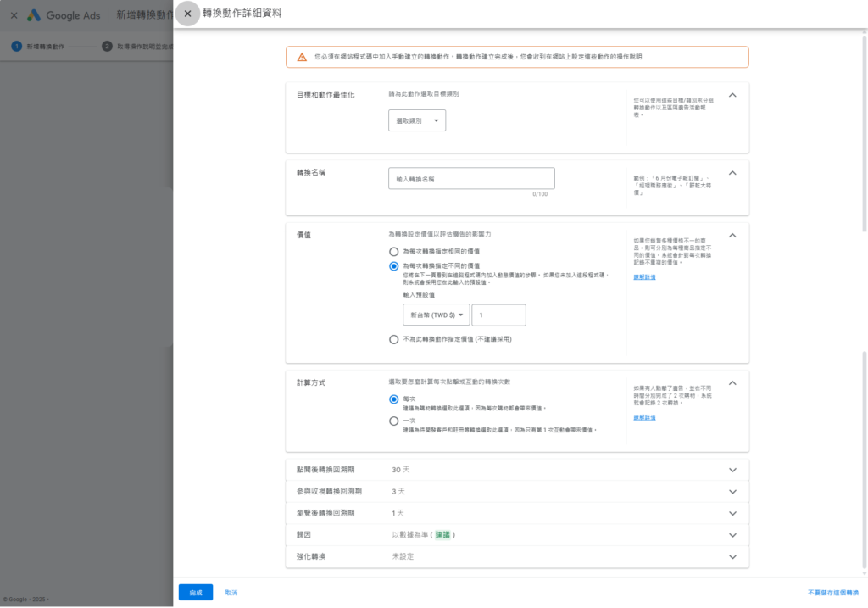868x608 pixels.
Task: Choose 每次 counting radio option
Action: (x=393, y=399)
